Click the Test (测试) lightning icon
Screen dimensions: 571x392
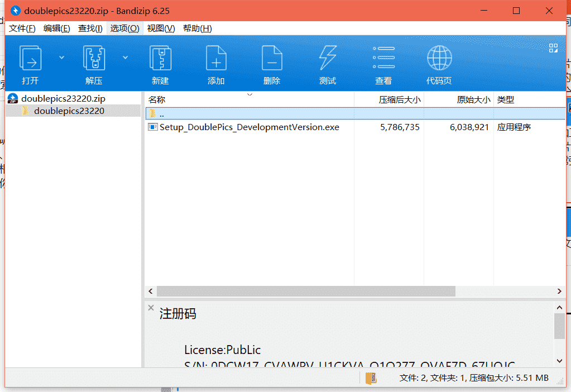pos(328,58)
